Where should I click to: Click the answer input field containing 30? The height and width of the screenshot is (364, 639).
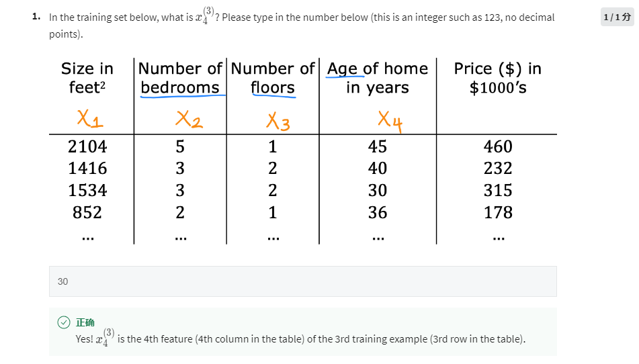coord(302,281)
